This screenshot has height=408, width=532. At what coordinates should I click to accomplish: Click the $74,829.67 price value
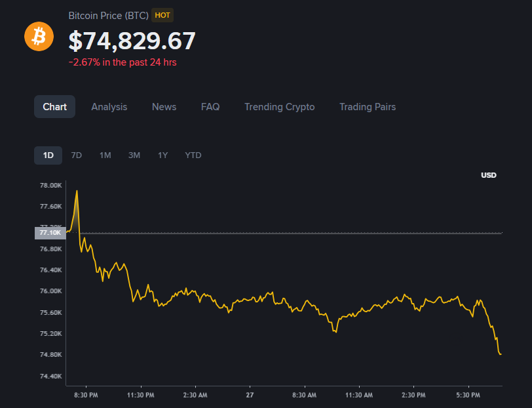tap(132, 41)
